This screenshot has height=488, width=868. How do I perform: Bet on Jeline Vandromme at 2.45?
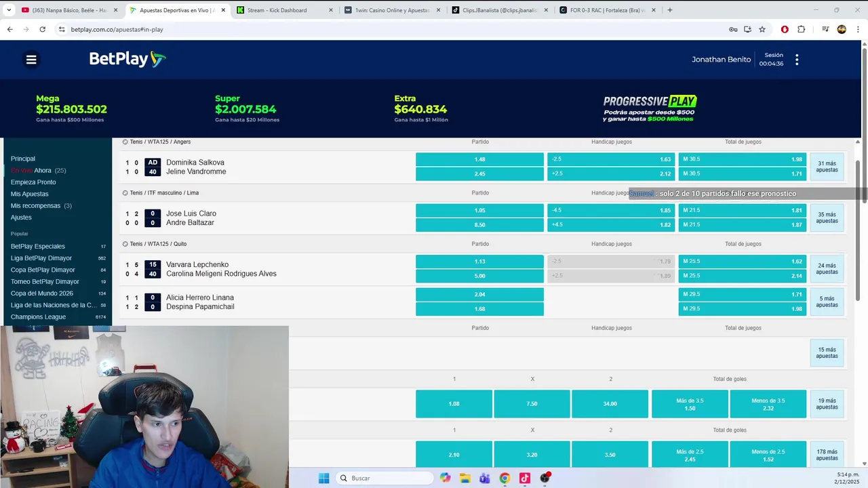[479, 174]
